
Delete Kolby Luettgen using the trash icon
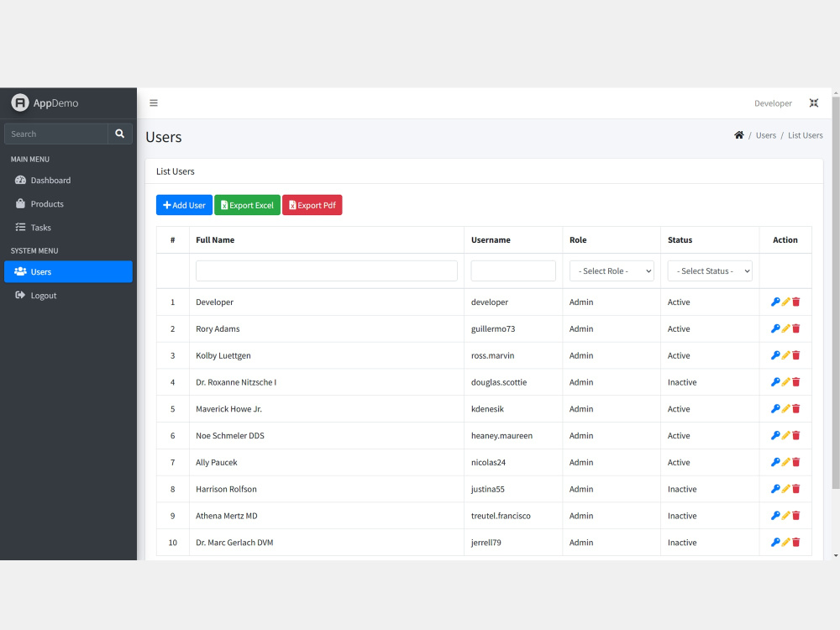796,354
